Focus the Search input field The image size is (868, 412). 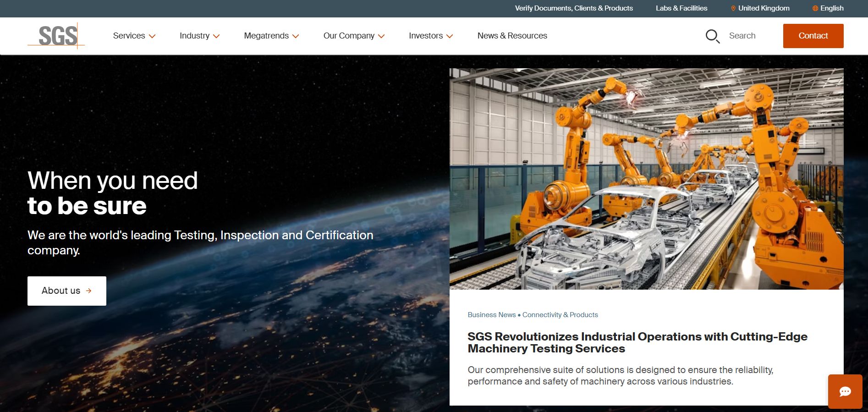[742, 36]
